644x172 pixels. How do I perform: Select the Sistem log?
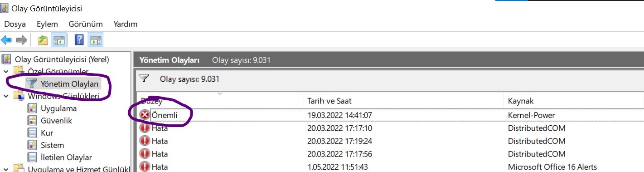point(52,145)
